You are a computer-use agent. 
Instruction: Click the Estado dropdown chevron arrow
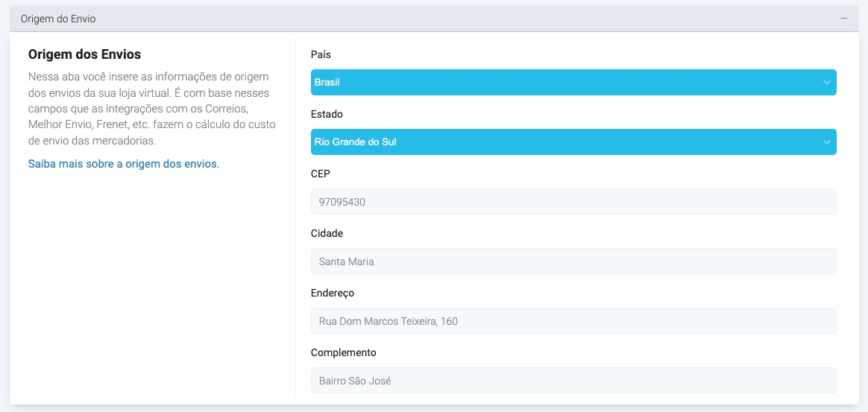point(826,142)
